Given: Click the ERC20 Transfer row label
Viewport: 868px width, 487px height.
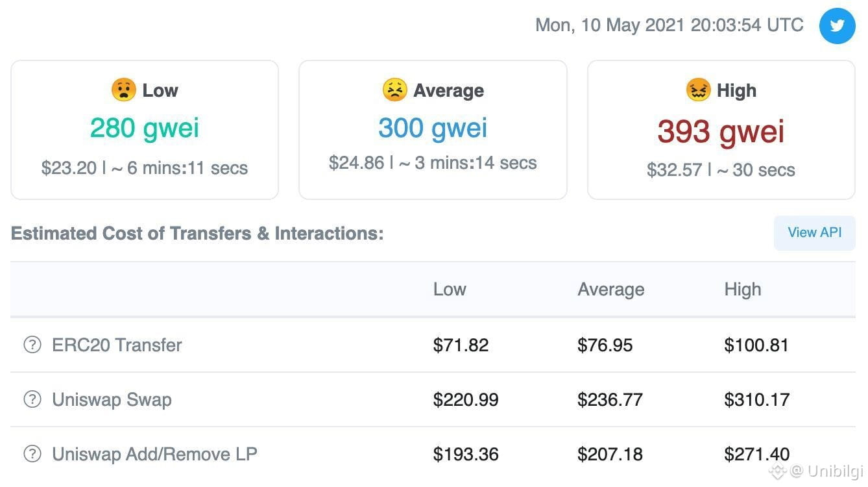Looking at the screenshot, I should point(117,345).
